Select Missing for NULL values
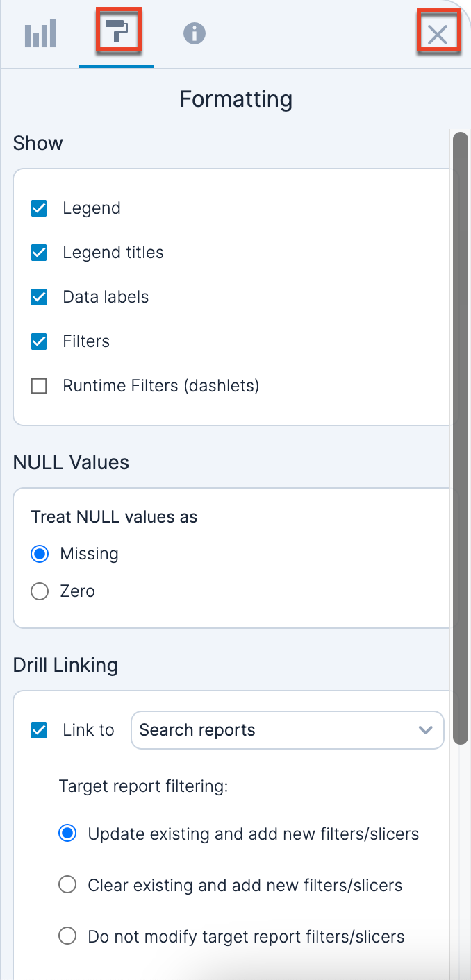 (x=40, y=554)
